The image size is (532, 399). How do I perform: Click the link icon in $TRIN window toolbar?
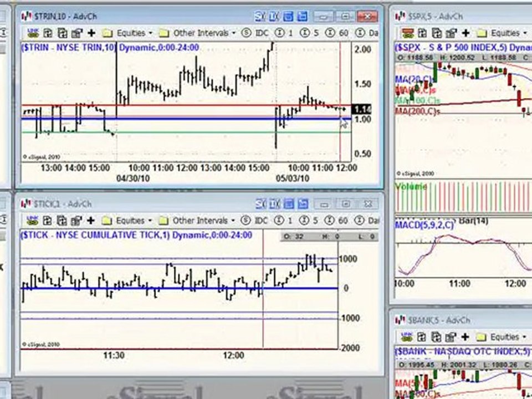click(x=33, y=33)
